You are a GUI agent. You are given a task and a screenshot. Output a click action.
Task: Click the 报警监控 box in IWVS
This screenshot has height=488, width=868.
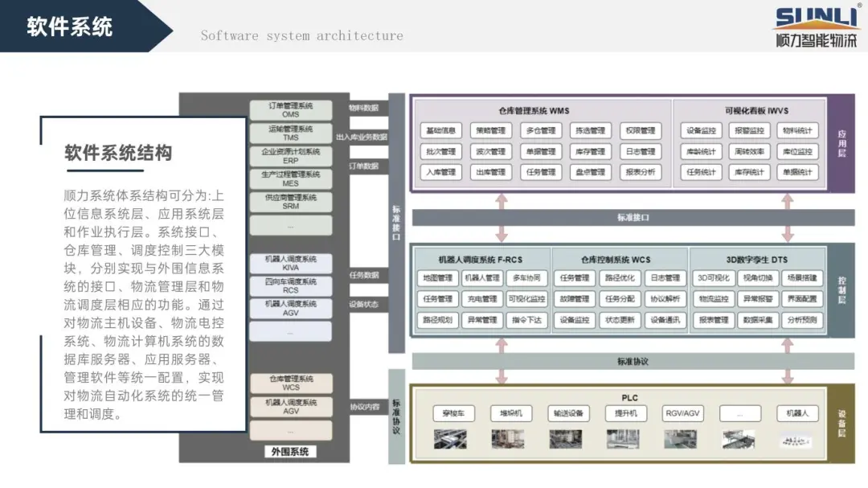(749, 130)
